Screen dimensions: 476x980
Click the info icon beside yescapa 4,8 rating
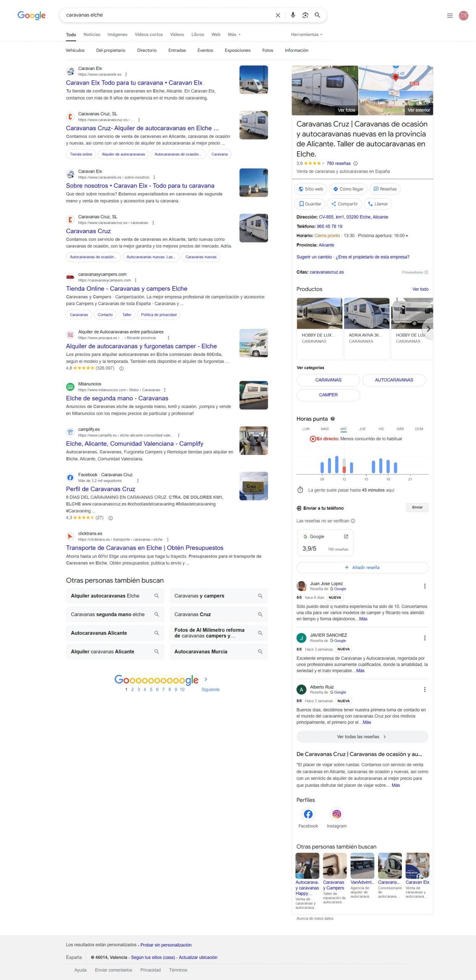tap(121, 369)
